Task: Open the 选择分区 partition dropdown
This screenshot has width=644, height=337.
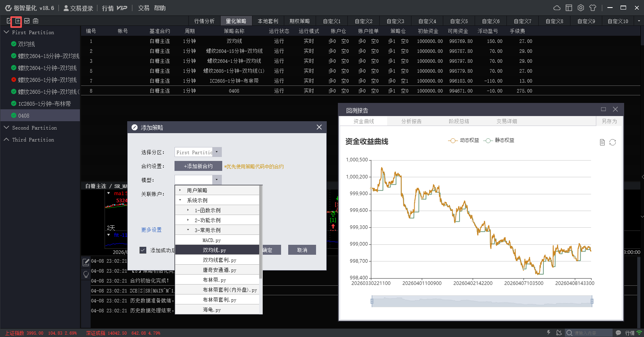Action: coord(217,152)
